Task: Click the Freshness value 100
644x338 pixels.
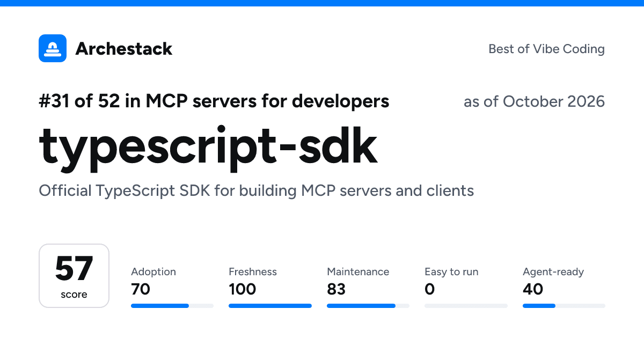Action: pyautogui.click(x=243, y=289)
